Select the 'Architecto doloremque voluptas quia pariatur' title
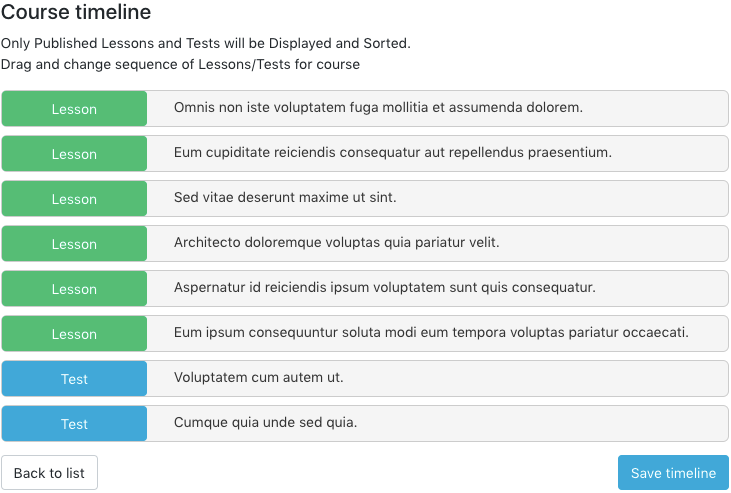 [x=336, y=242]
